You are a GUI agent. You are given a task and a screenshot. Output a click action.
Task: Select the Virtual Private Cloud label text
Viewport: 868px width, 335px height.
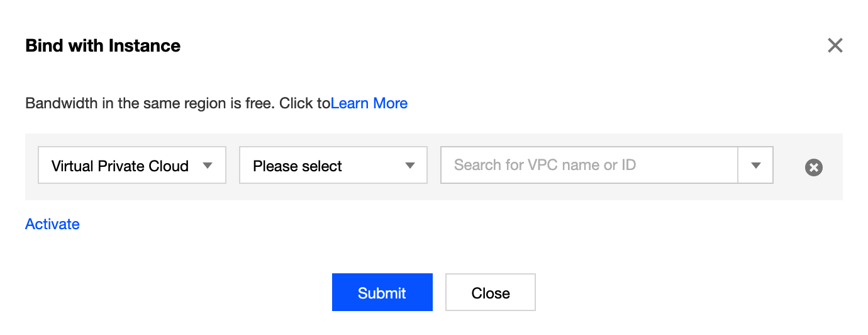[120, 166]
